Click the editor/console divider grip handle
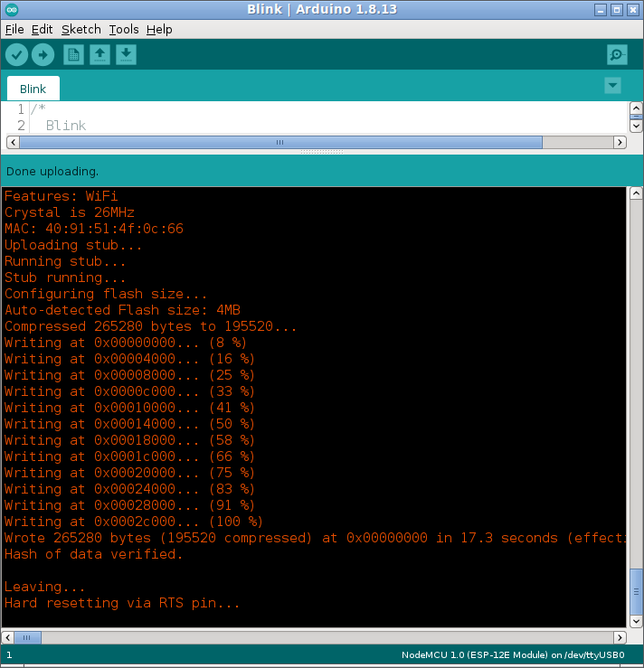 tap(322, 152)
